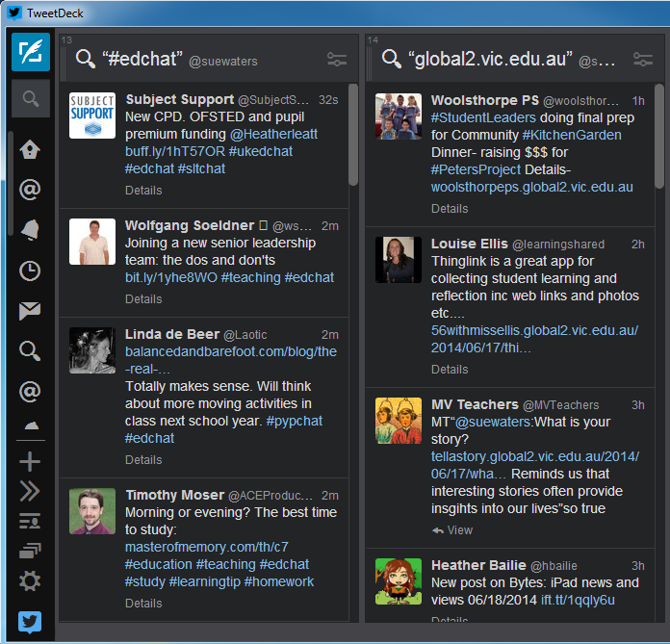
Task: Click the grey boxed search button in sidebar
Action: click(x=31, y=98)
